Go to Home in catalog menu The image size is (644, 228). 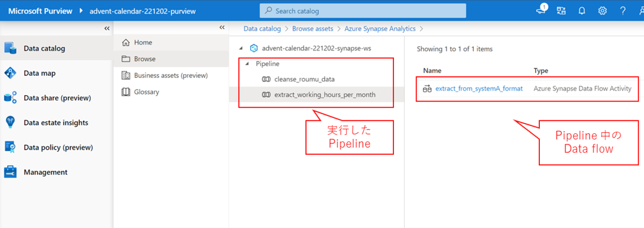pos(143,42)
